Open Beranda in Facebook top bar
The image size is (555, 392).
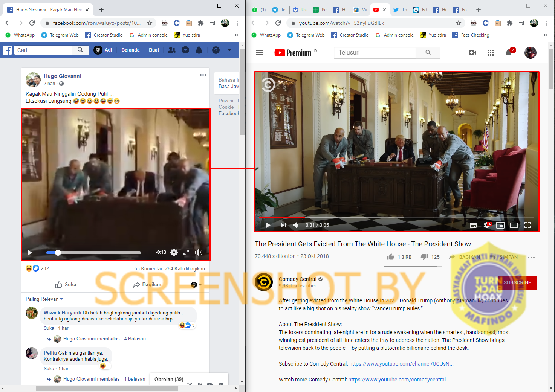click(130, 50)
